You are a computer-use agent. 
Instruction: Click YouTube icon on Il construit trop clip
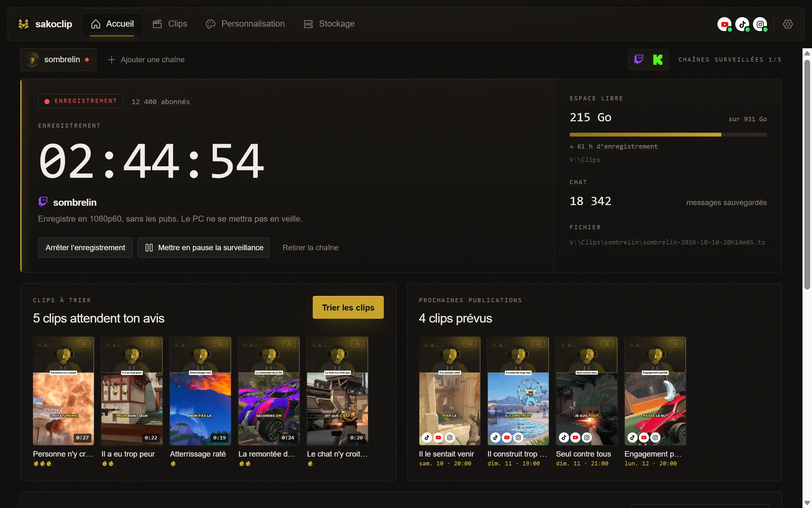click(507, 438)
